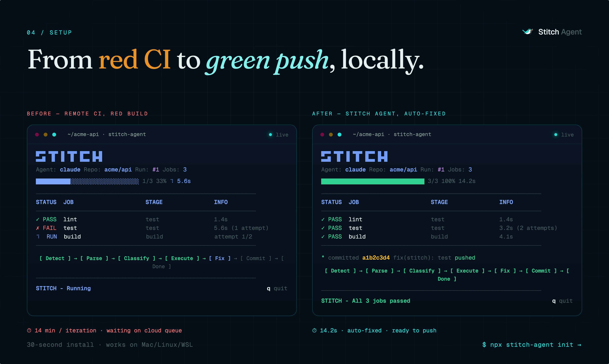Viewport: 609px width, 364px height.
Task: Click the arrow after npx stitch-agent init
Action: pyautogui.click(x=579, y=345)
